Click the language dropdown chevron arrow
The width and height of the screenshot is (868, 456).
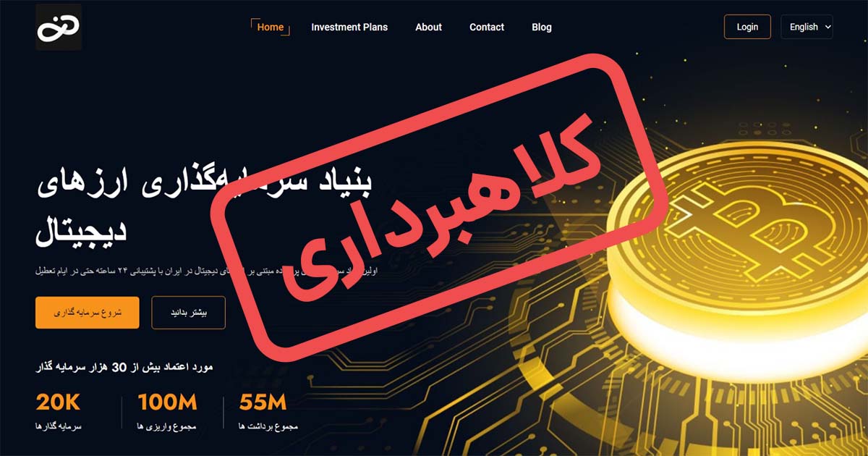(x=827, y=28)
